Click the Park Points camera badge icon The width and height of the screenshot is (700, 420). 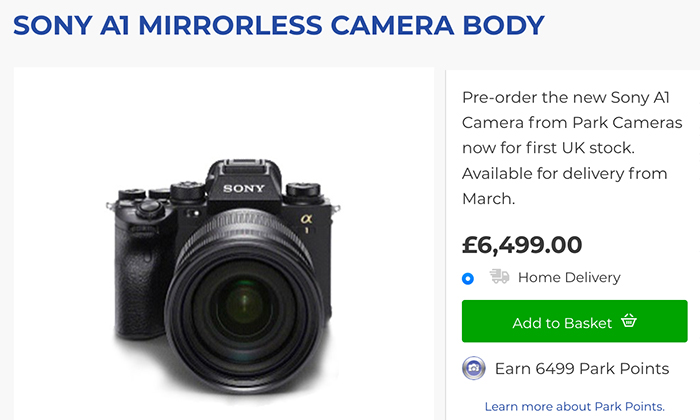tap(473, 368)
